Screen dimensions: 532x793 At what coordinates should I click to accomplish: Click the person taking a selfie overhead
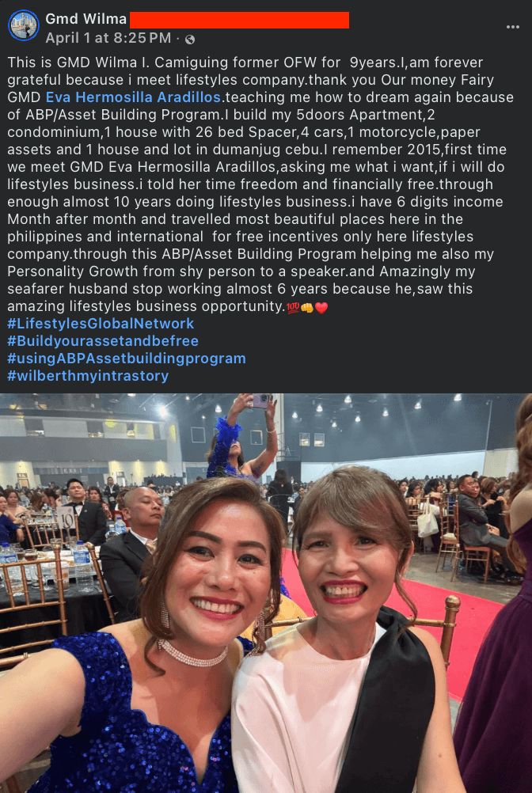[243, 440]
